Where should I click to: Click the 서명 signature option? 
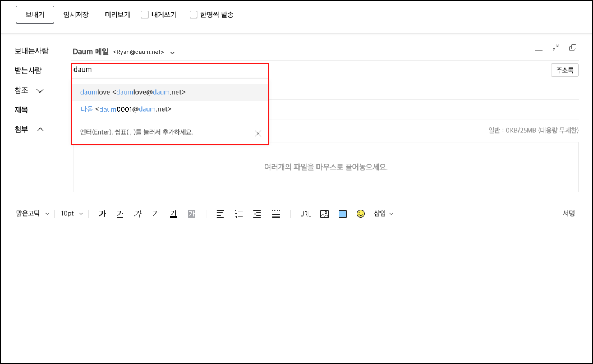click(x=569, y=213)
